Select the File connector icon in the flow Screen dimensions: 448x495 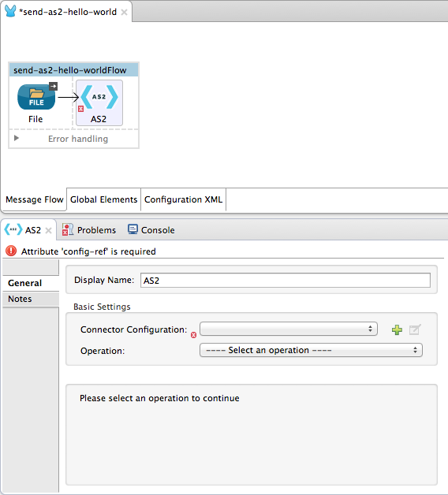(x=36, y=97)
